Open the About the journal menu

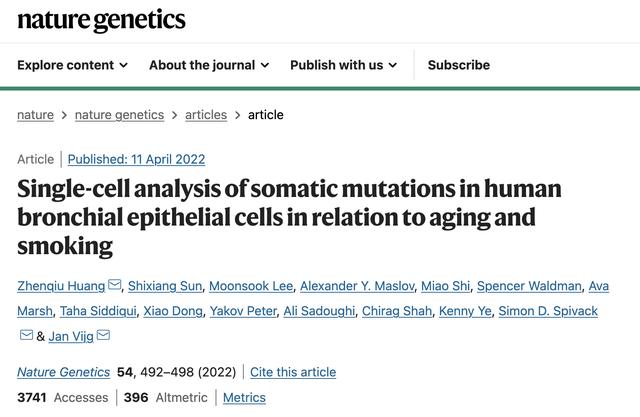click(x=209, y=65)
